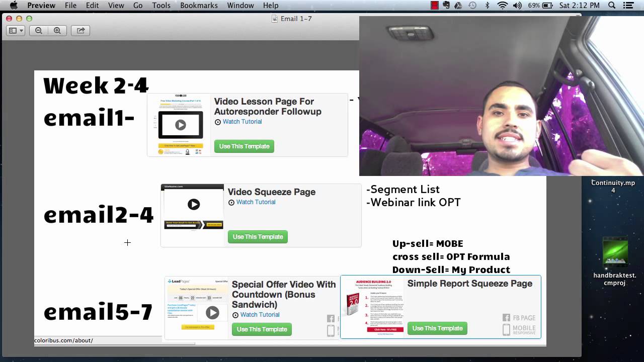
Task: Click the Wi-Fi status icon
Action: [502, 6]
